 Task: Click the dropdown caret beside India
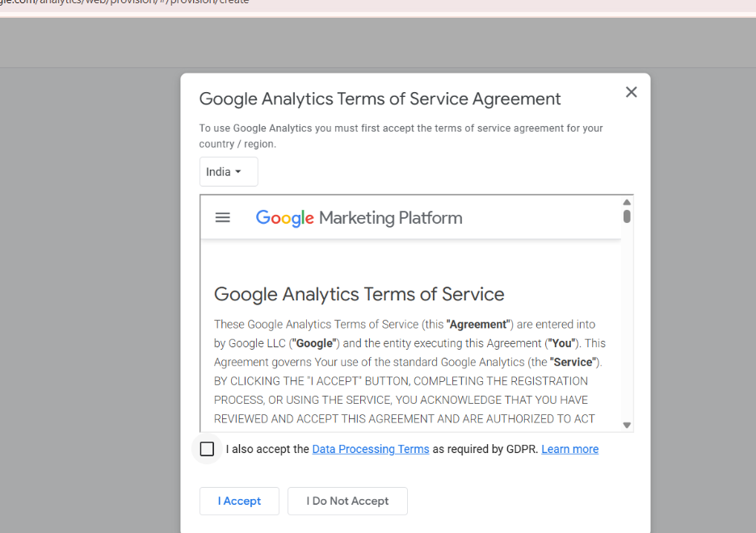(x=240, y=171)
